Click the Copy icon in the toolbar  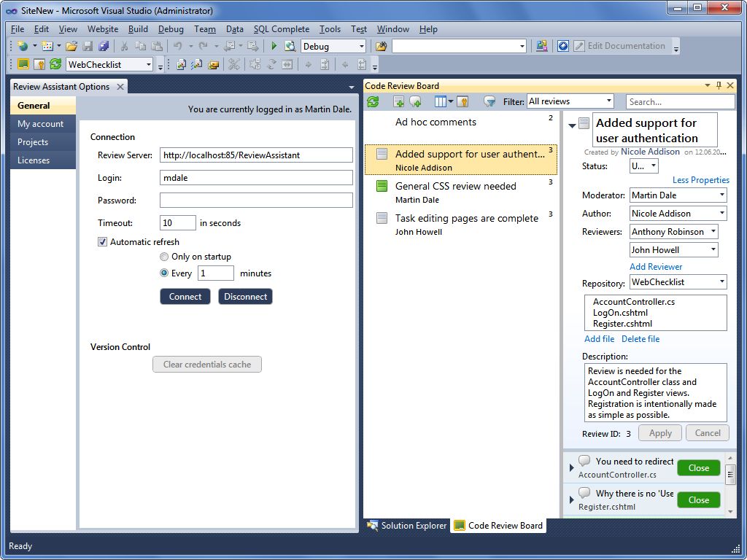140,45
